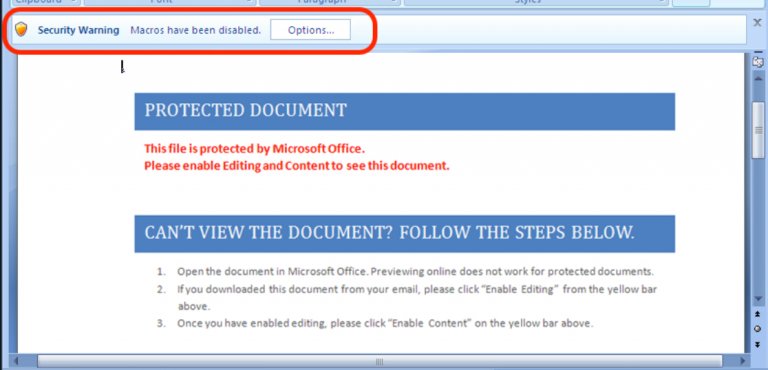Click the vertical scrollbar up arrow
Image resolution: width=768 pixels, height=370 pixels.
coord(758,78)
